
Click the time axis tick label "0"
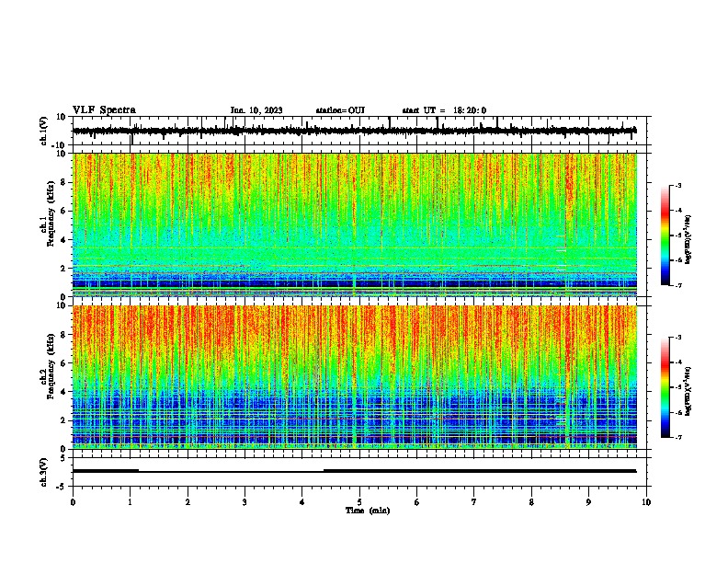pyautogui.click(x=73, y=502)
